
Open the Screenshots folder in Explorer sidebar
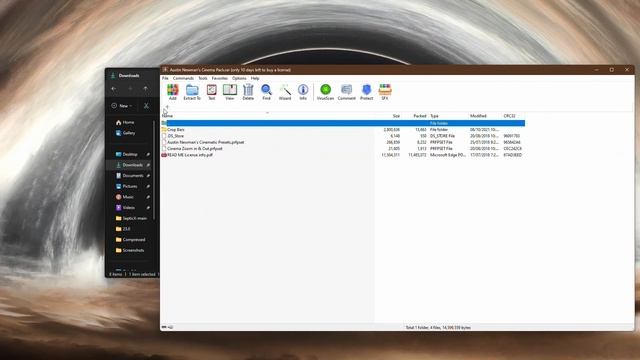[x=130, y=250]
